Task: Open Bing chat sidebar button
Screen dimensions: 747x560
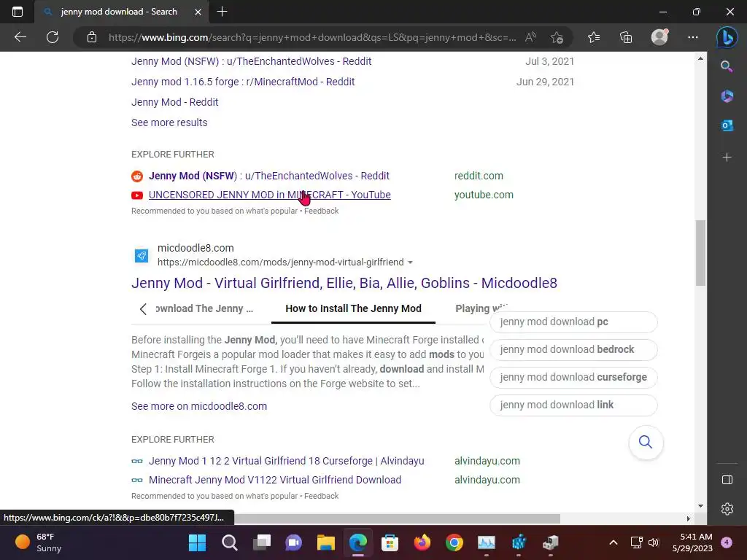Action: pos(727,37)
